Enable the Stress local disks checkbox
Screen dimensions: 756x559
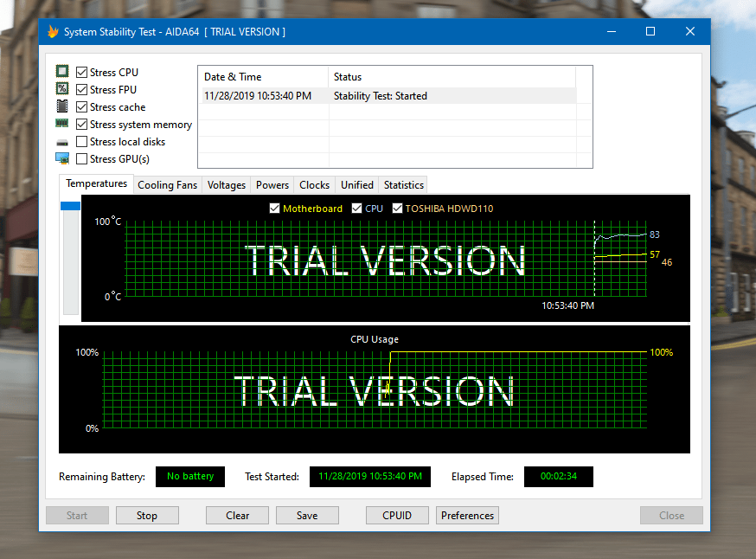[82, 142]
